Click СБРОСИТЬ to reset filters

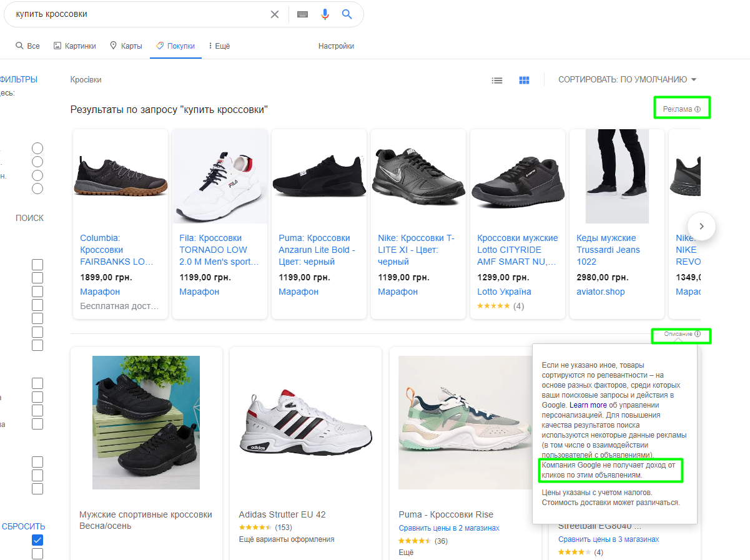point(24,526)
